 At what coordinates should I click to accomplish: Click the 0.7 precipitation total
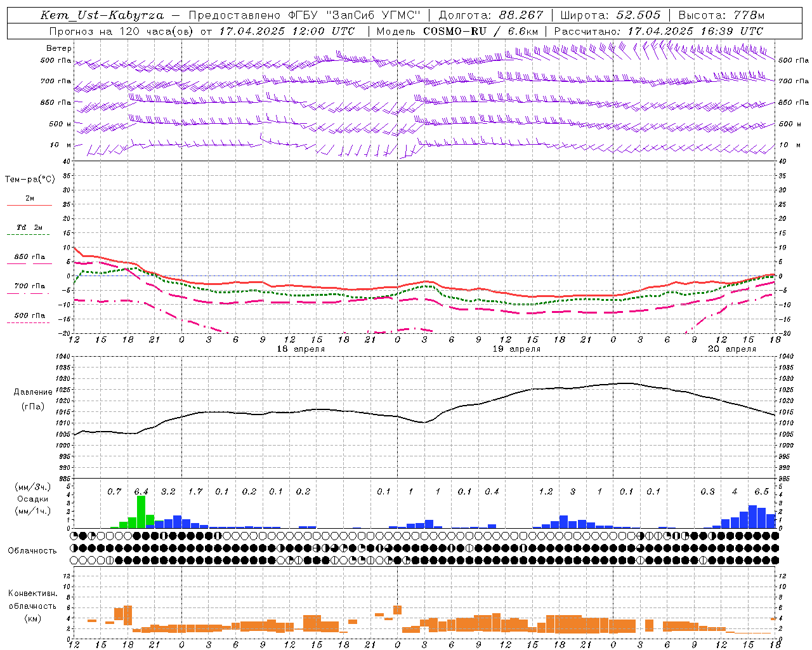point(114,491)
